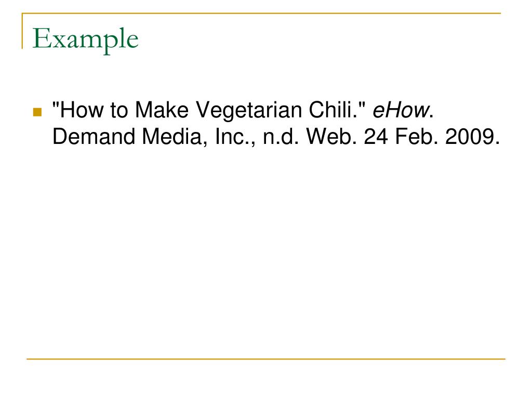Select the word 'Demand' on the second line
The width and height of the screenshot is (532, 399).
click(x=94, y=137)
